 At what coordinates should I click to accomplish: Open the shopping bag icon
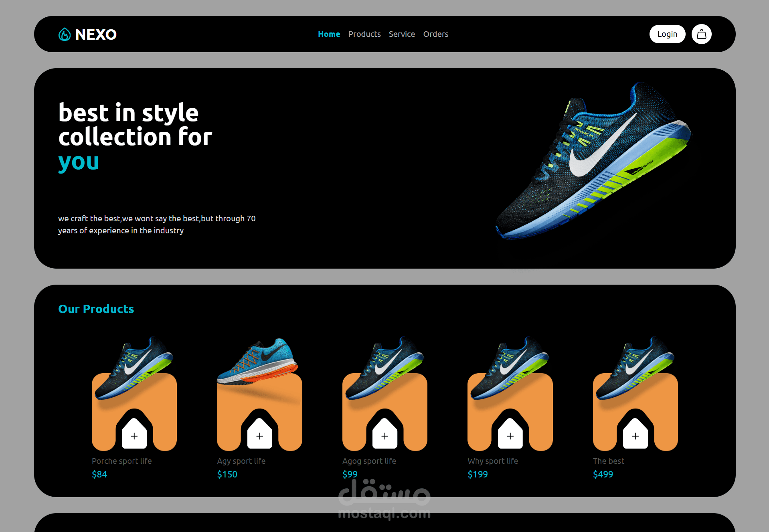(x=701, y=34)
